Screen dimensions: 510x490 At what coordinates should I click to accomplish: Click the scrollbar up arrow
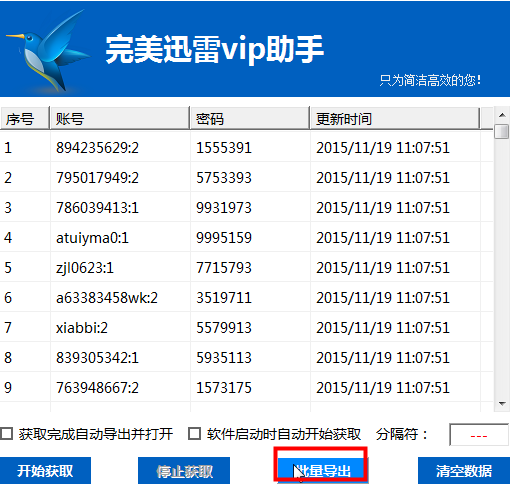tap(502, 115)
